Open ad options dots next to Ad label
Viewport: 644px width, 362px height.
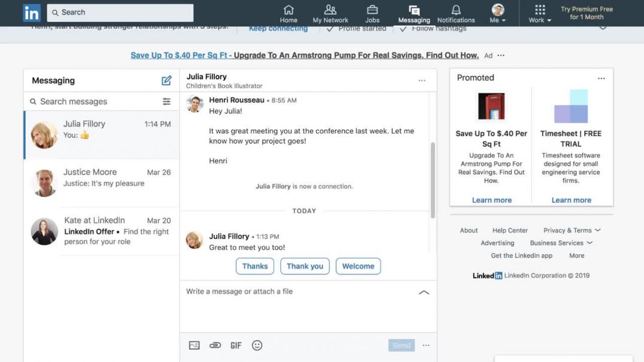[501, 55]
